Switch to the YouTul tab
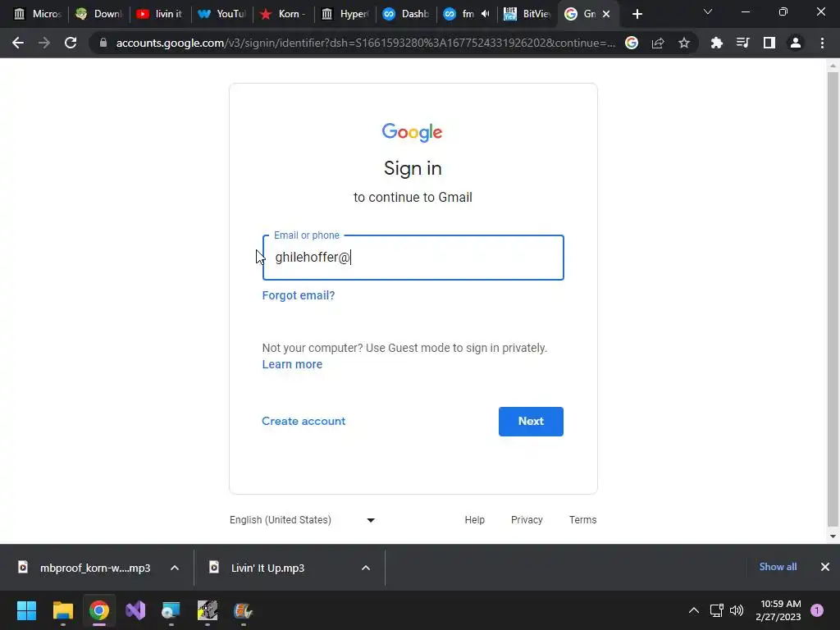 click(x=222, y=14)
